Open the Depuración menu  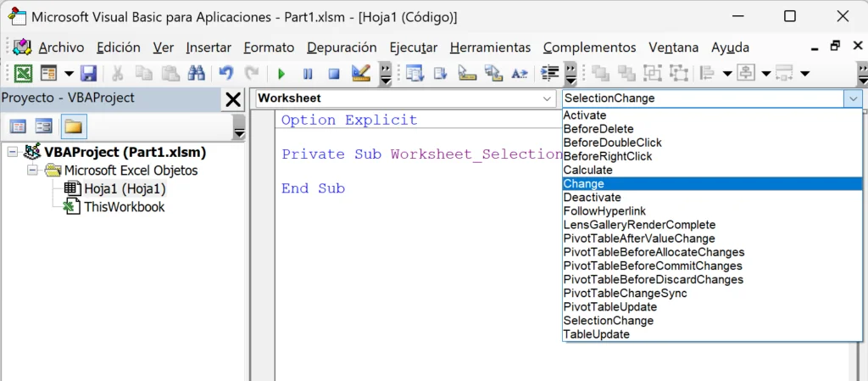[342, 48]
